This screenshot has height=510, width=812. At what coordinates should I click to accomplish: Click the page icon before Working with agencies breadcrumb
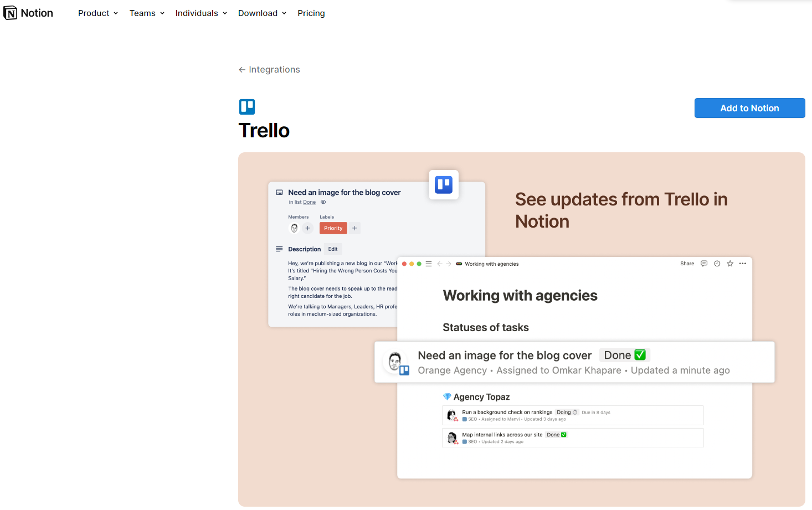[x=459, y=264]
